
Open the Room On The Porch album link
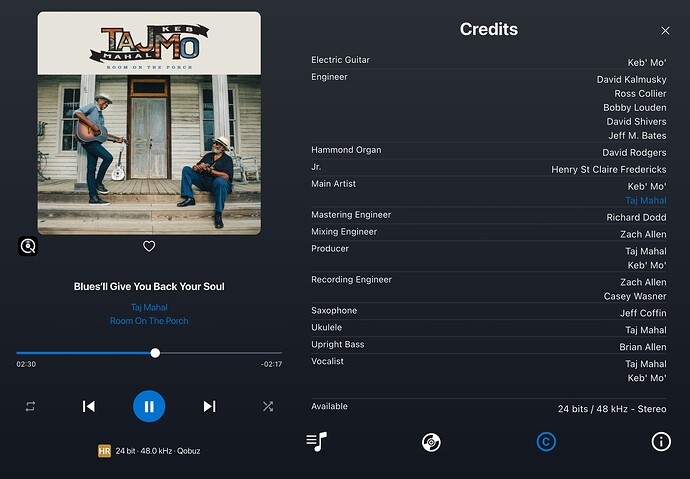[x=149, y=321]
